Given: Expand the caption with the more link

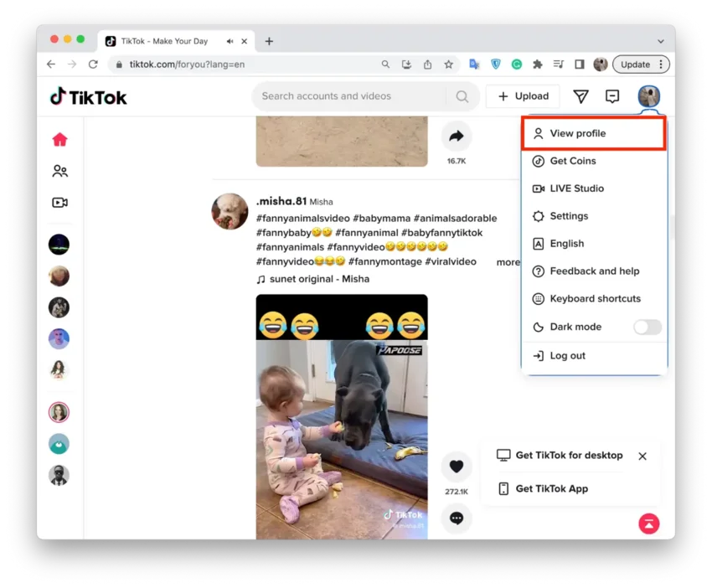Looking at the screenshot, I should tap(508, 261).
